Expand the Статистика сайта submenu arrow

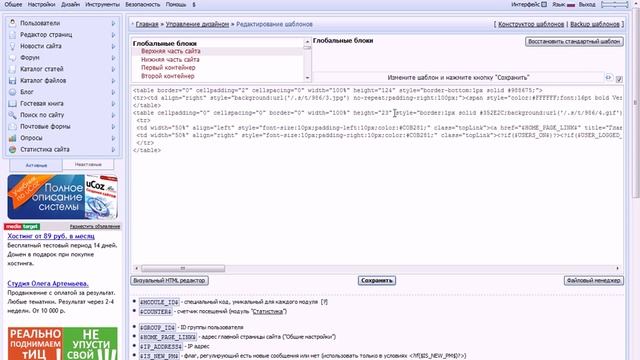coord(113,149)
